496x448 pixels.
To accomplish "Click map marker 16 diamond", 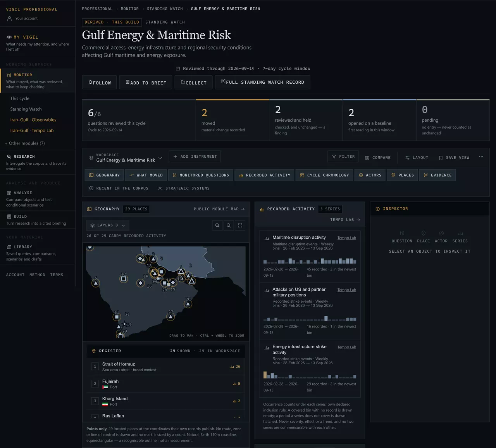I will pyautogui.click(x=141, y=283).
